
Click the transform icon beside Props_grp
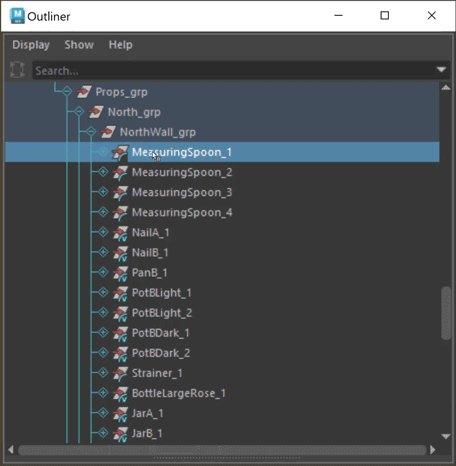pos(84,92)
